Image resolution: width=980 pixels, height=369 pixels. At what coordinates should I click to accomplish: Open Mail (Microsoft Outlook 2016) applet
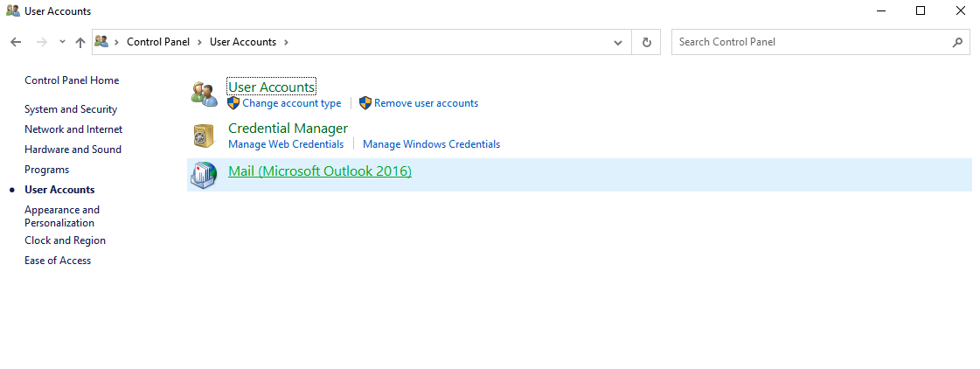pos(319,171)
